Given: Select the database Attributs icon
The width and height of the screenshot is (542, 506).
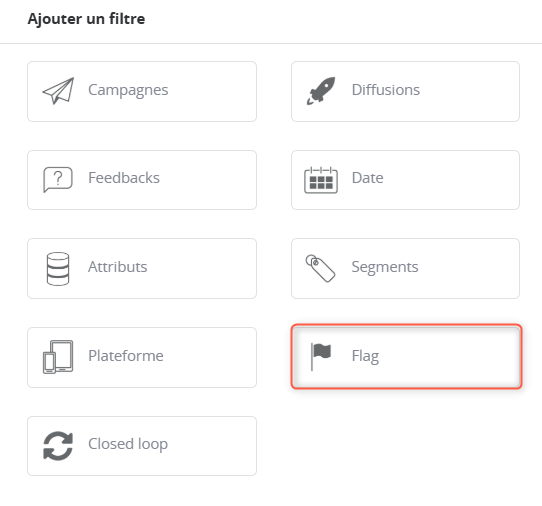Looking at the screenshot, I should 58,269.
